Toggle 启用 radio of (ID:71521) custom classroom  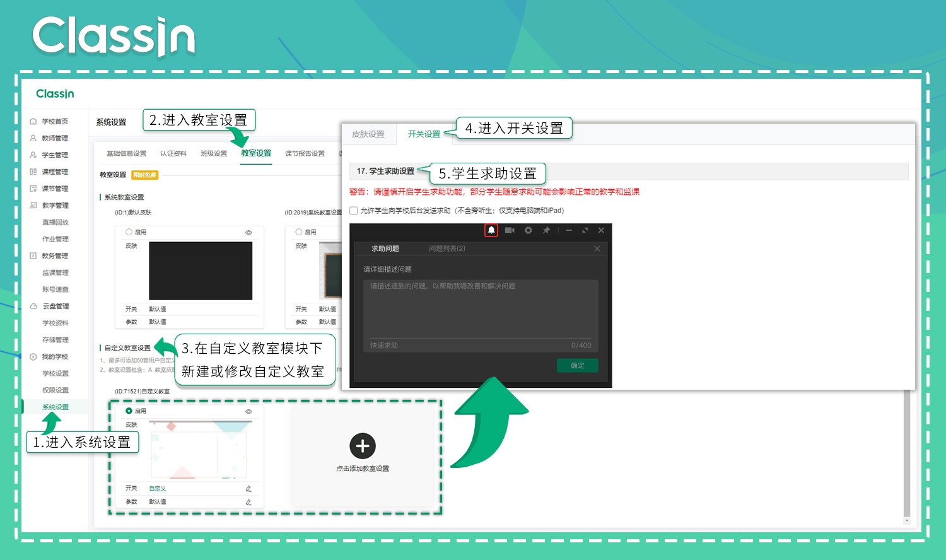pos(129,411)
